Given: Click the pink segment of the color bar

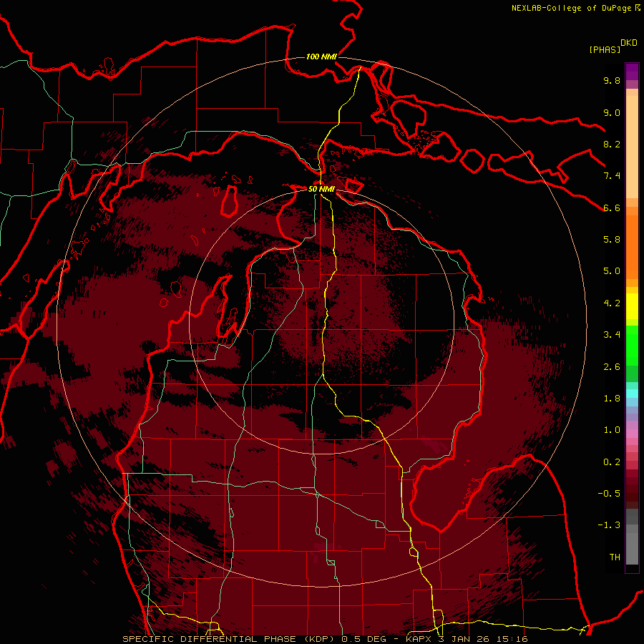Looking at the screenshot, I should point(632,434).
